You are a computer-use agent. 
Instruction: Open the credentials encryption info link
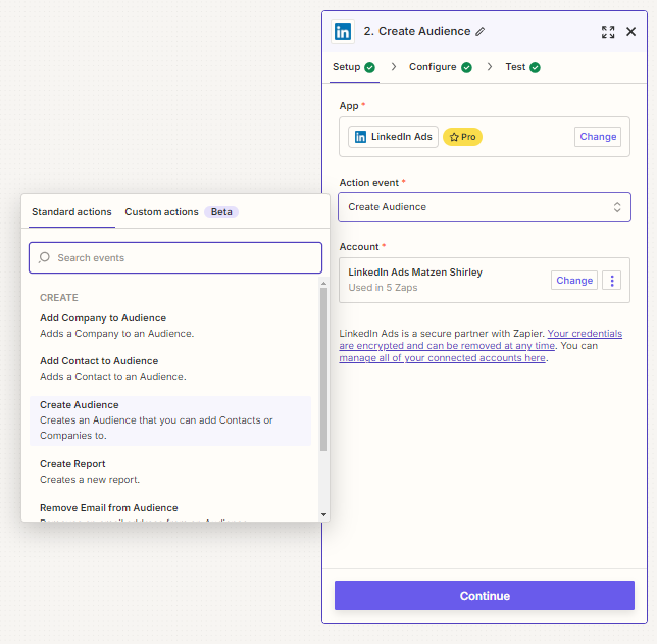click(481, 339)
